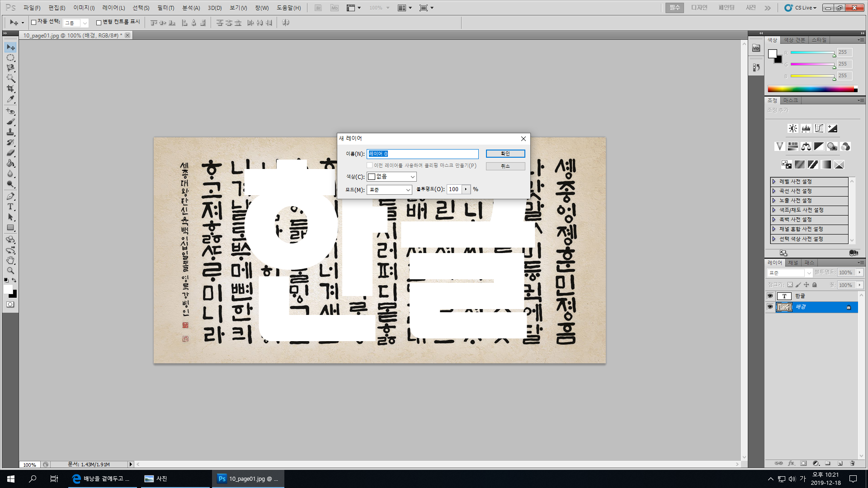This screenshot has width=868, height=488.
Task: Select the Pen tool
Action: pos(10,196)
